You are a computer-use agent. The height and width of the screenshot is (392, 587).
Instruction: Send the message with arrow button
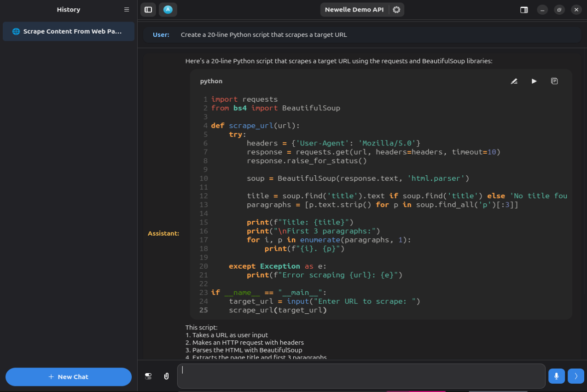pyautogui.click(x=576, y=376)
